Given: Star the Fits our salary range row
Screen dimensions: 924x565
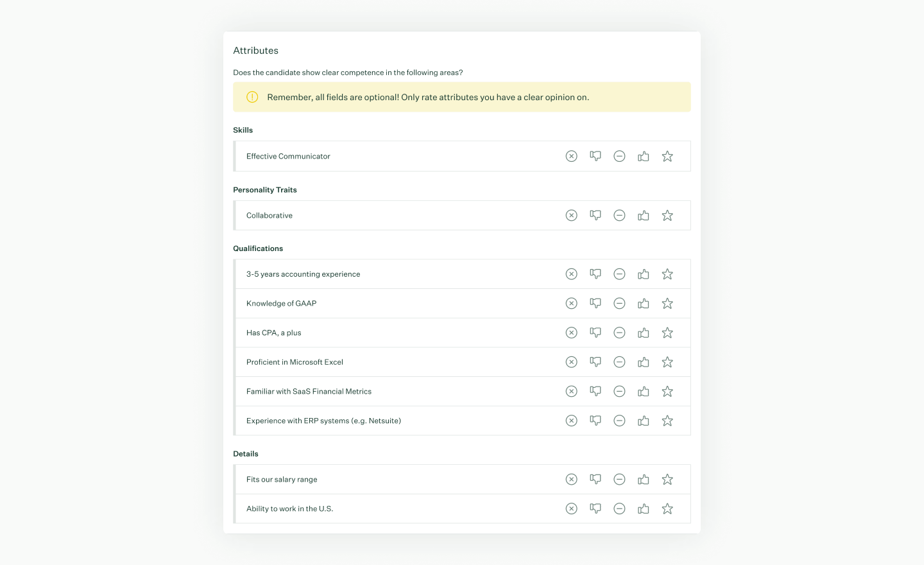Looking at the screenshot, I should (667, 480).
